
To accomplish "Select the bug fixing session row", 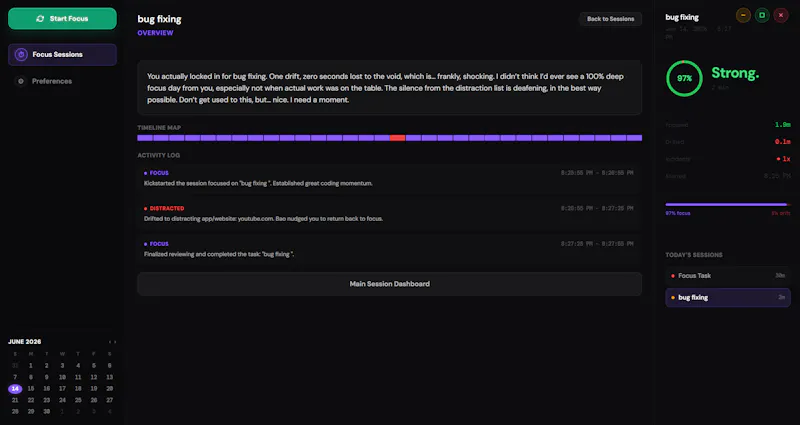I will 728,297.
